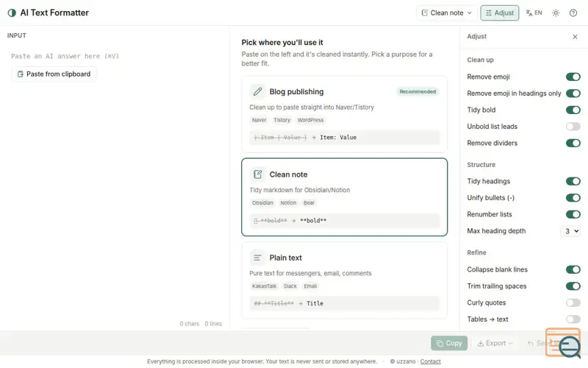Toggle light/dark theme sun icon
This screenshot has width=588, height=368.
556,13
